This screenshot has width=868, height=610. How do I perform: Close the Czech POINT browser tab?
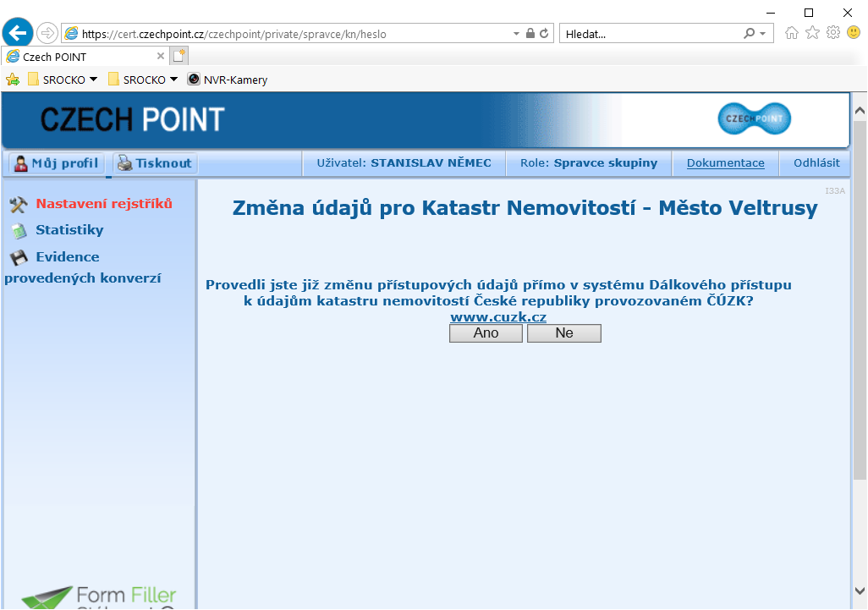point(161,57)
